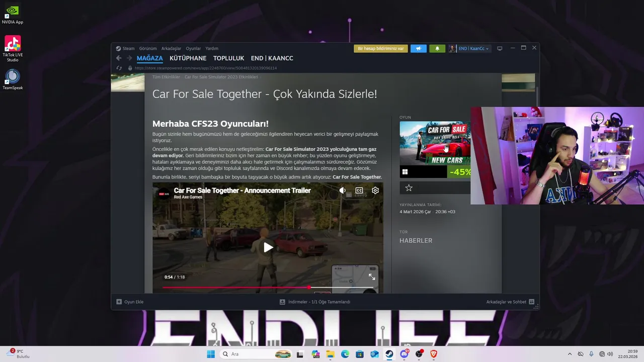Switch to the MAĞAZA tab

pos(149,58)
